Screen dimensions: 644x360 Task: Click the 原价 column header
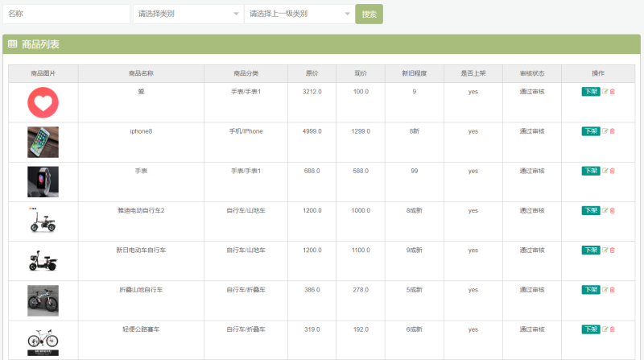(312, 73)
